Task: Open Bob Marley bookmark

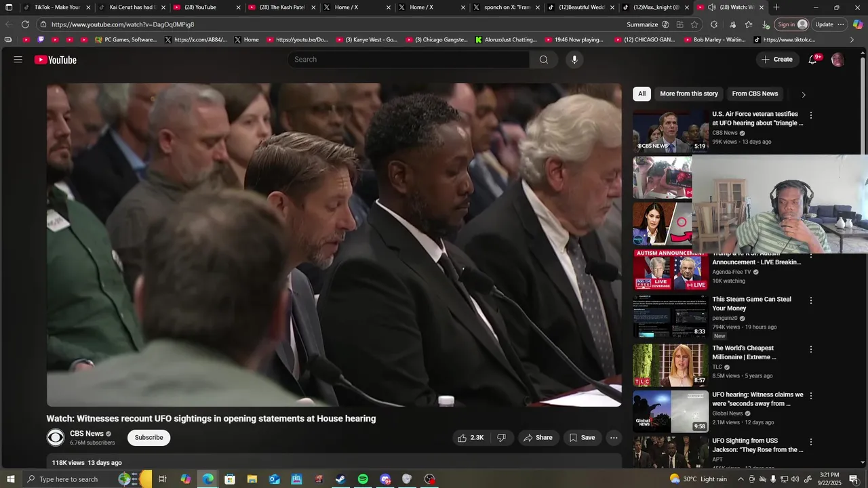Action: 714,40
